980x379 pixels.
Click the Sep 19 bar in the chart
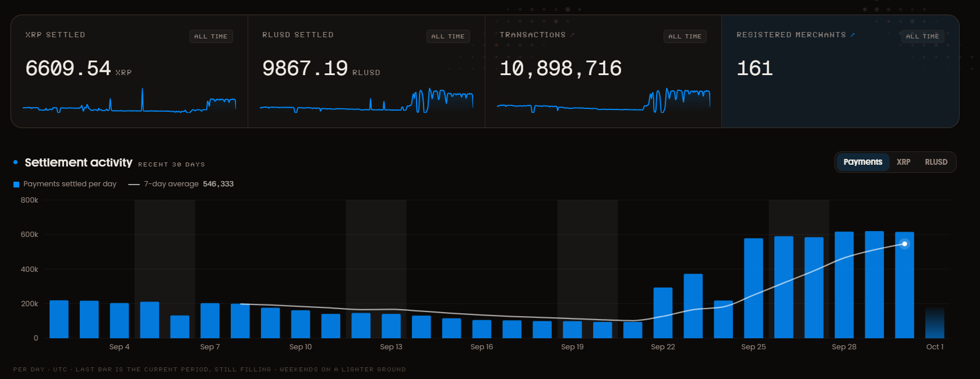coord(572,330)
